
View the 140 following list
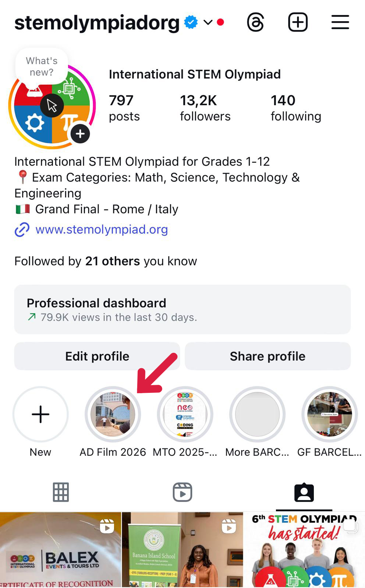pyautogui.click(x=295, y=108)
